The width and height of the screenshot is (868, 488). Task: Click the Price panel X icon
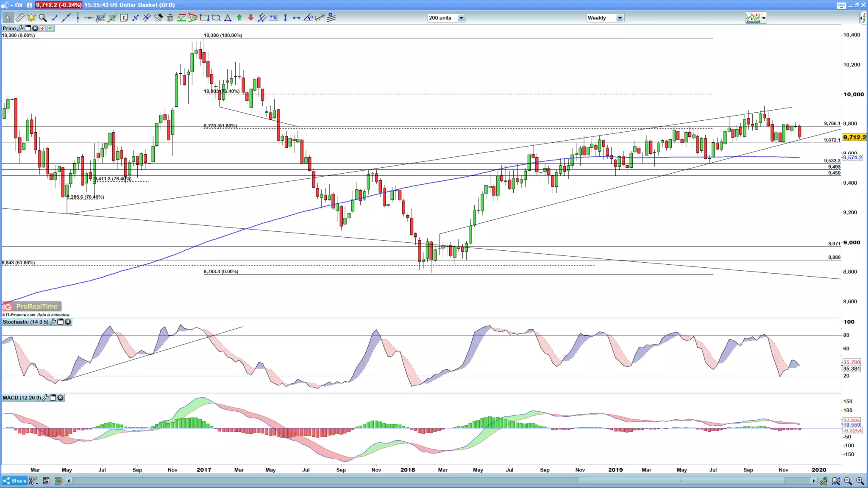pyautogui.click(x=35, y=28)
